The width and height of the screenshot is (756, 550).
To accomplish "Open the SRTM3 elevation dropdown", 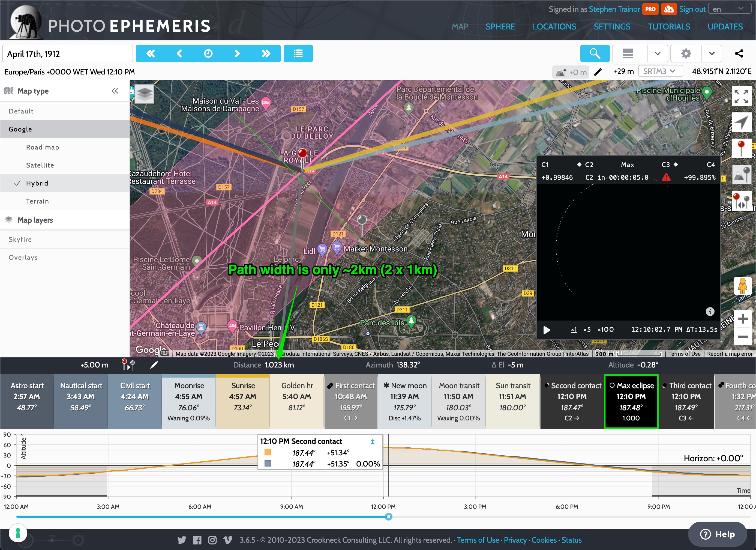I will pyautogui.click(x=660, y=71).
